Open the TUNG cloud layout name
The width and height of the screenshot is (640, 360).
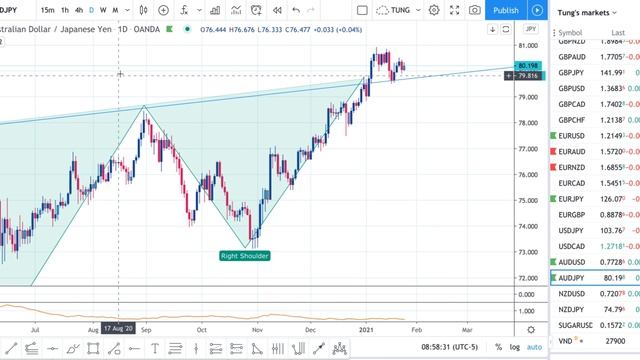point(393,10)
